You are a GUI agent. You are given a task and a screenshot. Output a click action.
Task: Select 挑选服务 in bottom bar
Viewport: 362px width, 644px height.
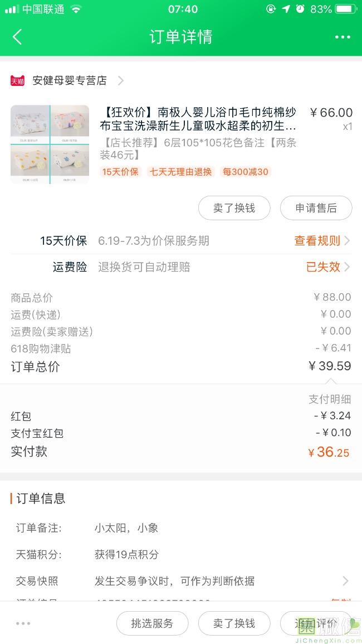point(152,623)
